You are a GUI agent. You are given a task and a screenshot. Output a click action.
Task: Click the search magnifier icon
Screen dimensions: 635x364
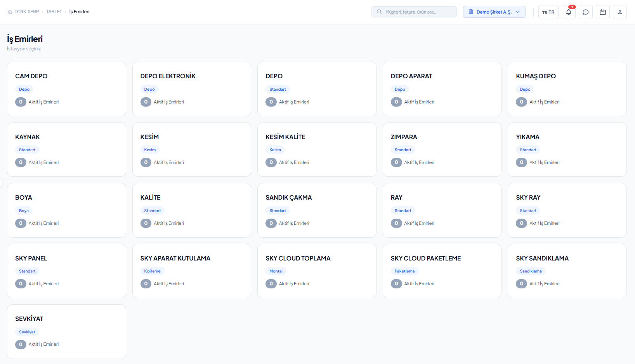point(379,12)
